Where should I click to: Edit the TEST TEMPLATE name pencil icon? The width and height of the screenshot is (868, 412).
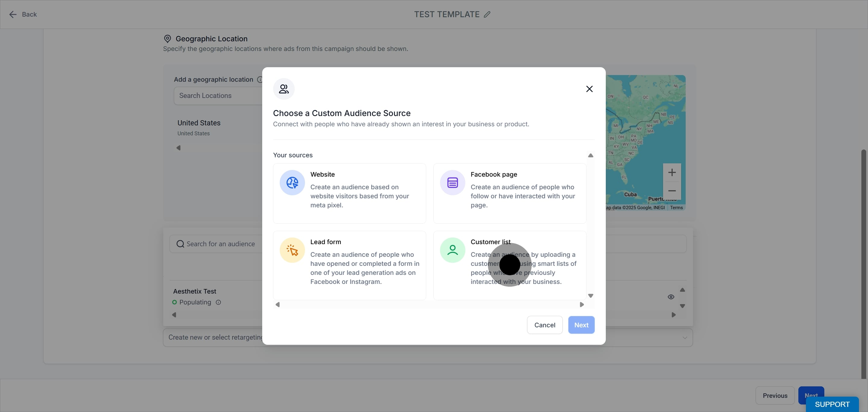point(487,14)
